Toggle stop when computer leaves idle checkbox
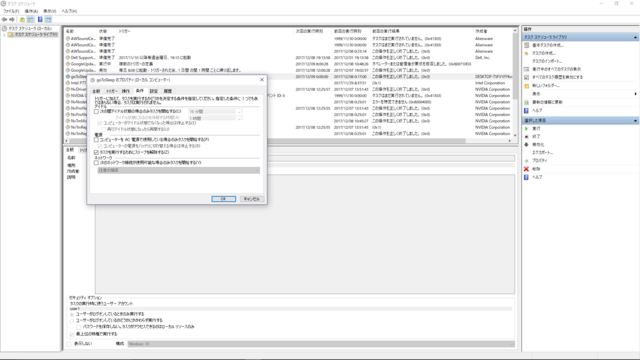 pyautogui.click(x=100, y=123)
